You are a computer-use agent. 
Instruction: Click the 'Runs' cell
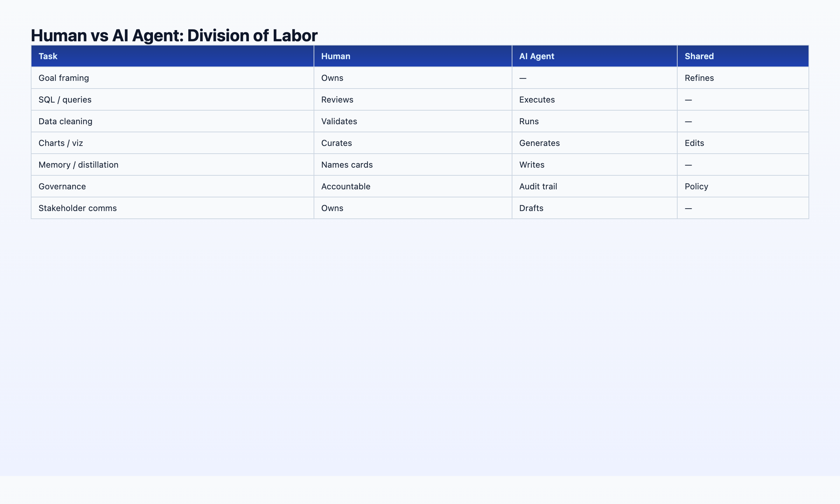[x=595, y=121]
